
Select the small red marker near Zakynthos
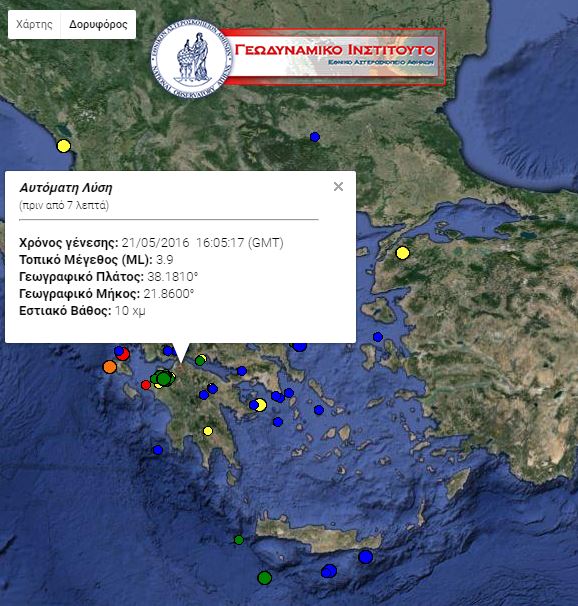click(x=146, y=385)
